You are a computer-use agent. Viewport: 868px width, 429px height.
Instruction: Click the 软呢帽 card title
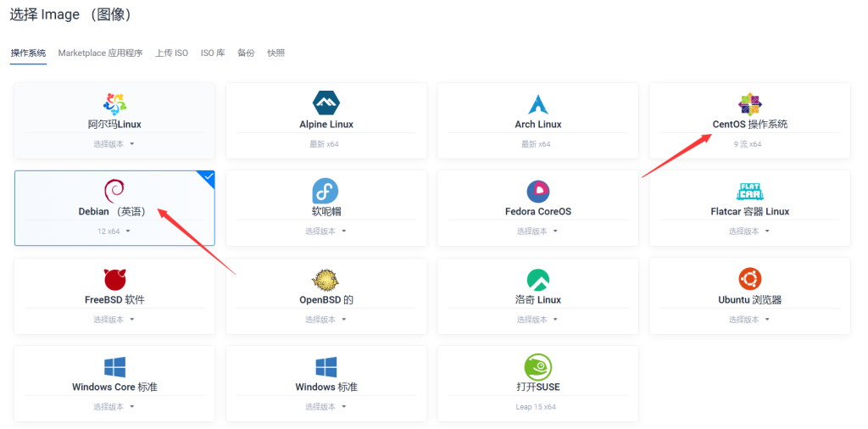click(x=326, y=211)
